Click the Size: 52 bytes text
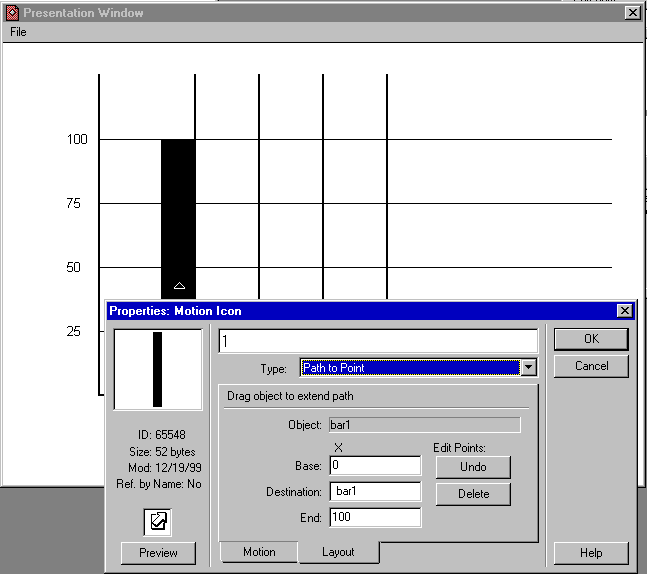Viewport: 647px width, 574px height. [x=162, y=452]
